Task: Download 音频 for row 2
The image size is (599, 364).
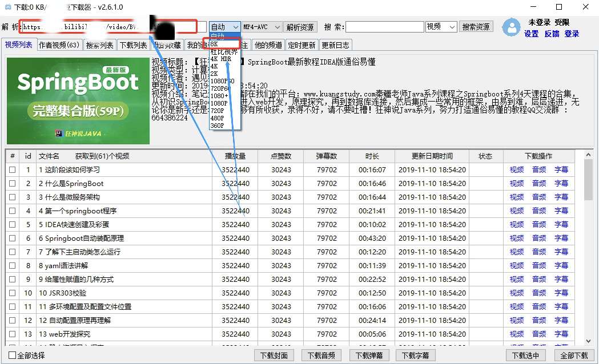Action: click(x=539, y=184)
